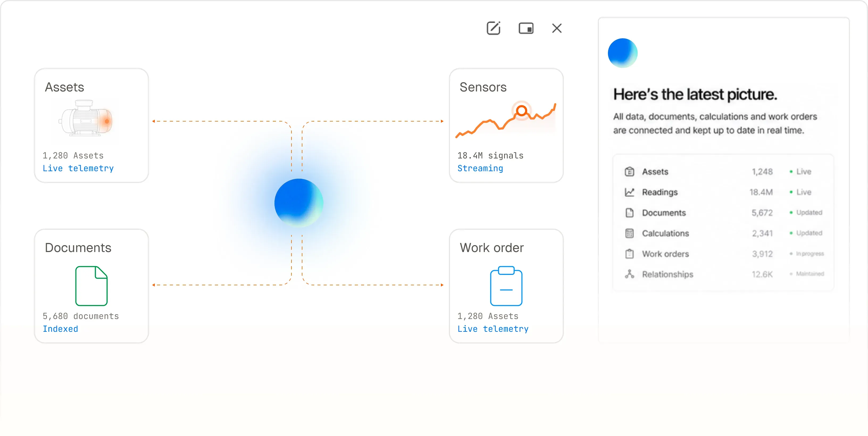Select the green document file icon
Viewport: 868px width, 436px height.
pyautogui.click(x=91, y=286)
